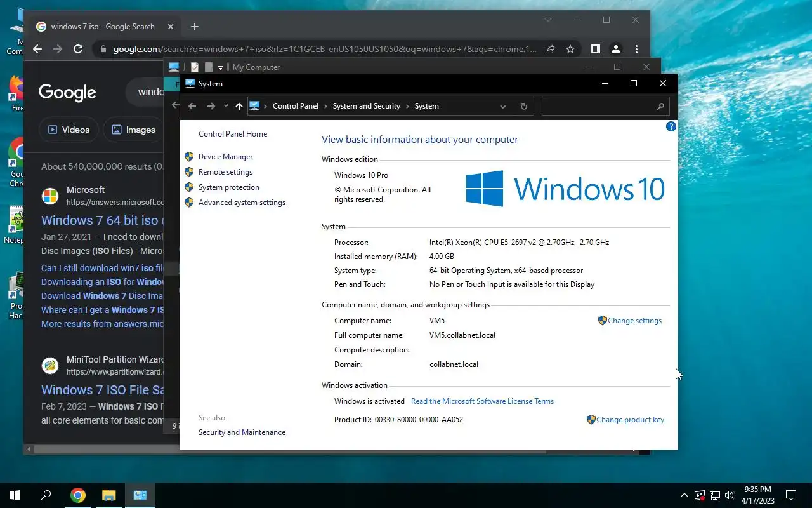Click the Google logo

click(x=67, y=93)
